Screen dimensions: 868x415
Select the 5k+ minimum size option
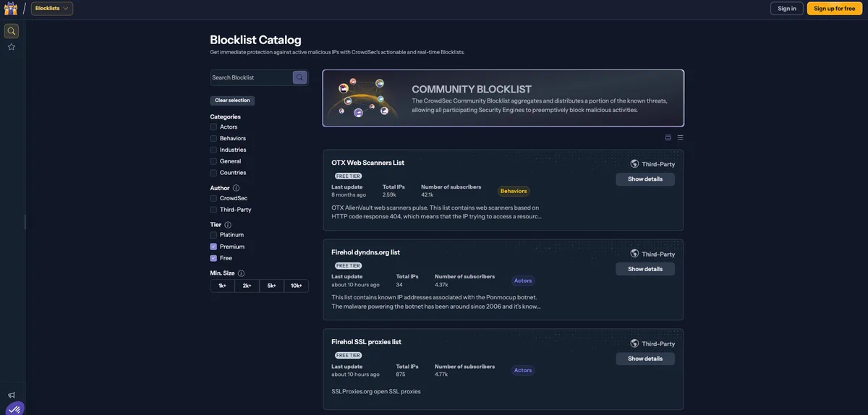coord(272,286)
